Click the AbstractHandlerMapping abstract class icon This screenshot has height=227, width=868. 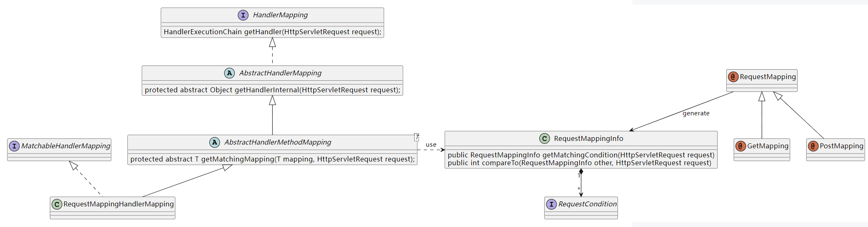[229, 73]
